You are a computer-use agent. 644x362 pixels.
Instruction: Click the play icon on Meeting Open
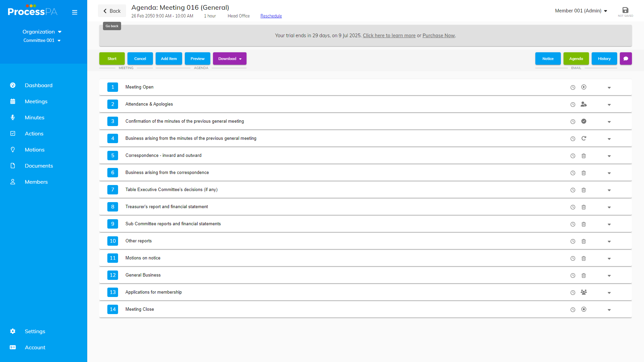584,87
